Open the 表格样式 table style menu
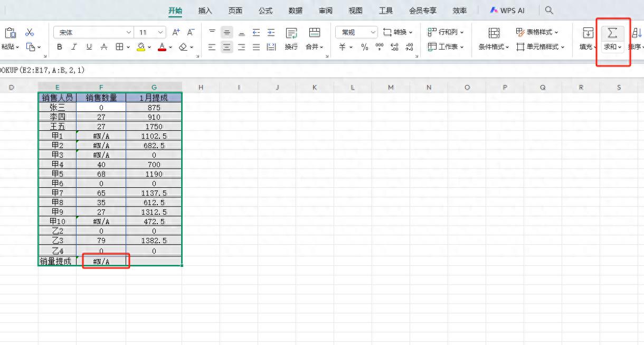 537,32
